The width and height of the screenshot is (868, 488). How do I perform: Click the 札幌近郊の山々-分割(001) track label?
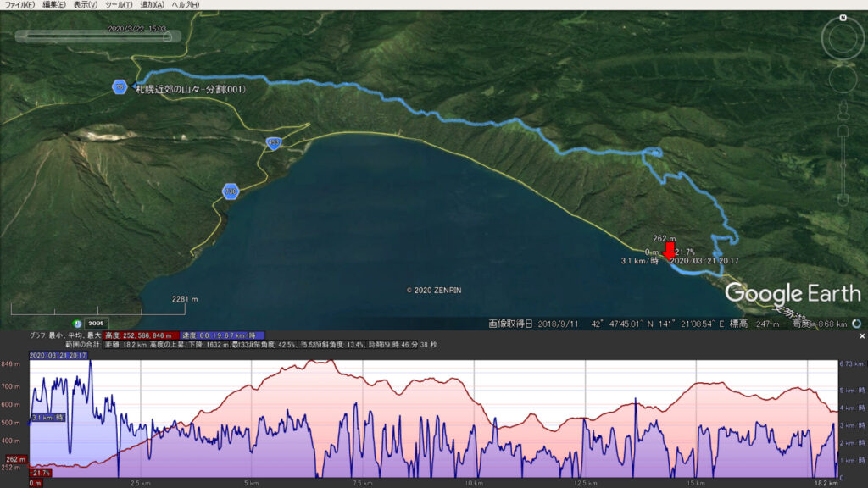pyautogui.click(x=191, y=89)
